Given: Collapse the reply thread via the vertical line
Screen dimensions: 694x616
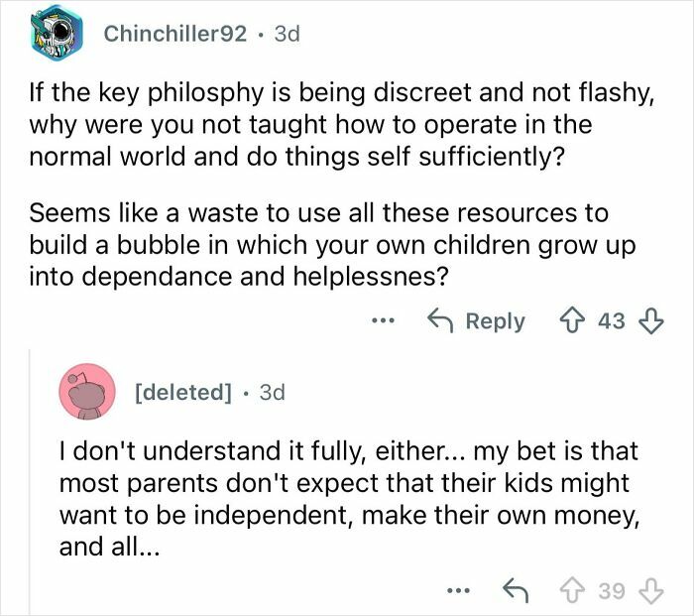Looking at the screenshot, I should [29, 476].
